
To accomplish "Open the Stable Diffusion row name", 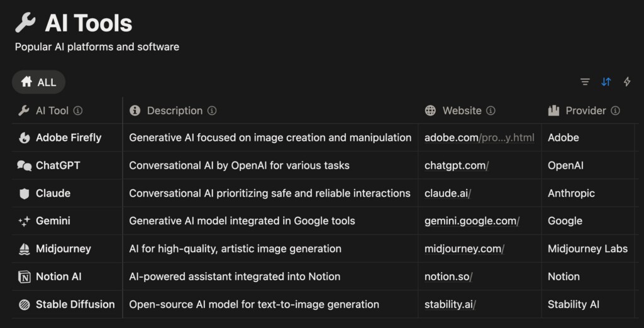I will (x=75, y=305).
